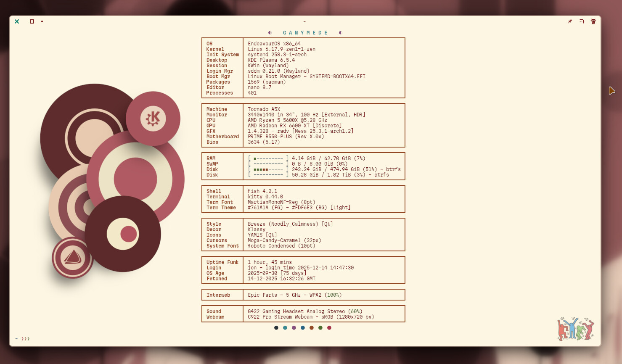Viewport: 622px width, 364px height.
Task: Click the EndeavourOS triangle logo circle
Action: (x=73, y=257)
